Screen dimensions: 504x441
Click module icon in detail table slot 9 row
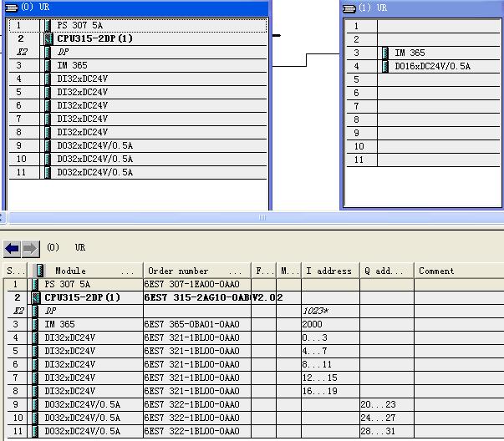point(35,404)
